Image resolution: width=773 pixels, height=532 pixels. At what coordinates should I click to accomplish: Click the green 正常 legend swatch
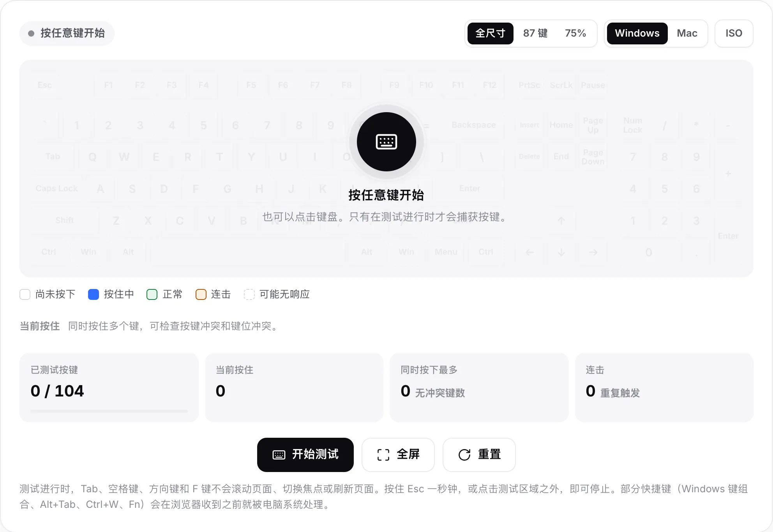[152, 294]
